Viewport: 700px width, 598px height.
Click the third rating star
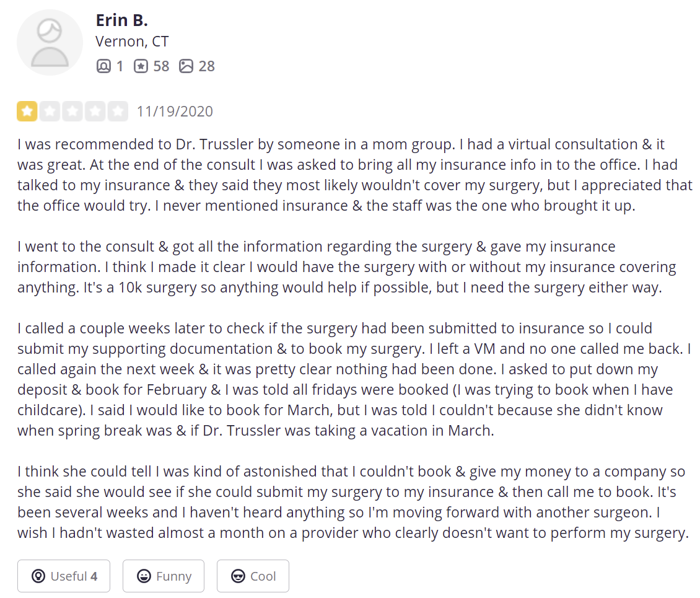[x=72, y=112]
